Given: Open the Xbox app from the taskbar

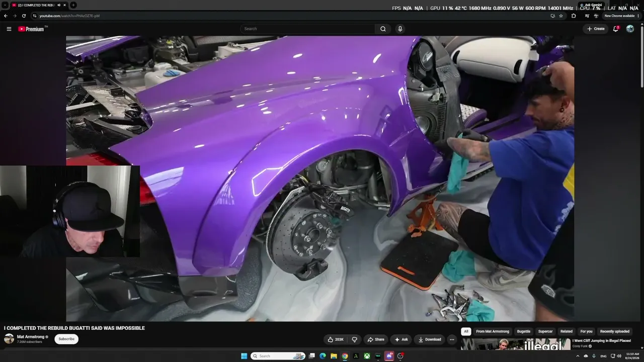Looking at the screenshot, I should (x=367, y=356).
